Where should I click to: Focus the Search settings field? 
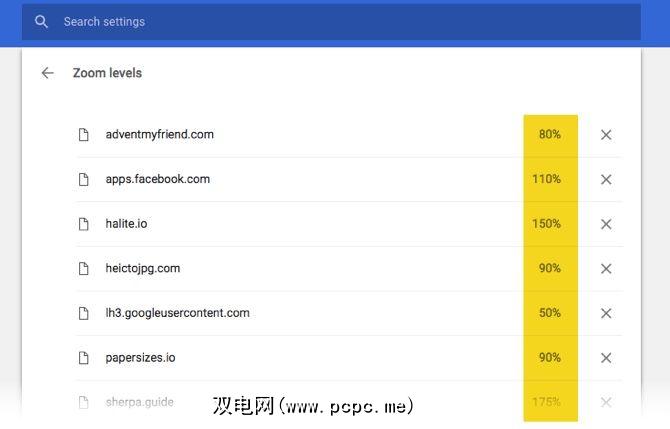coord(331,22)
